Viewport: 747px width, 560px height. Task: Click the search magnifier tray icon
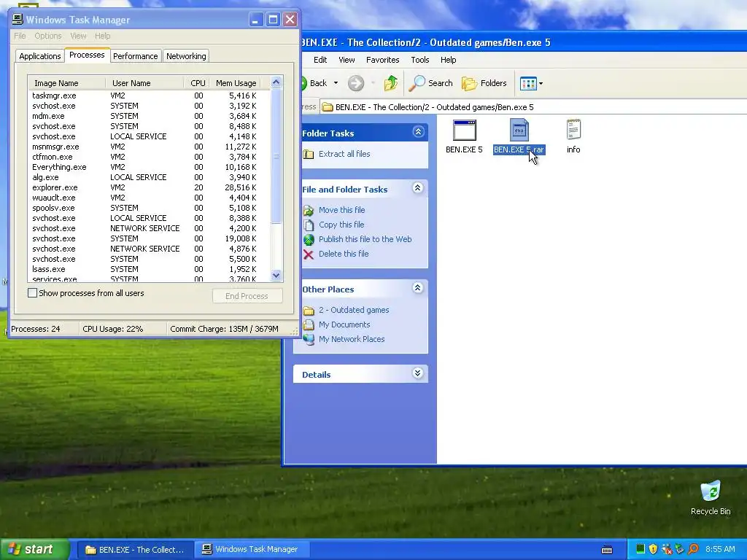(x=693, y=549)
